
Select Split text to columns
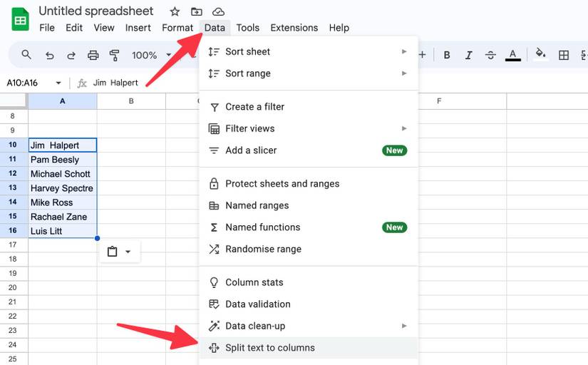[269, 348]
